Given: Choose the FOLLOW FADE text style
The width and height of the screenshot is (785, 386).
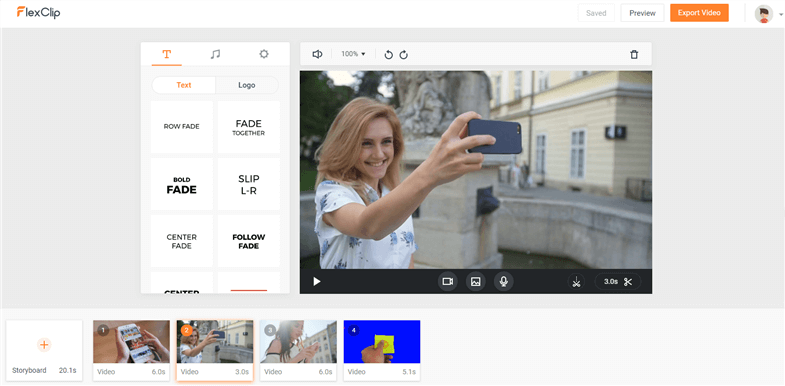Looking at the screenshot, I should 249,241.
